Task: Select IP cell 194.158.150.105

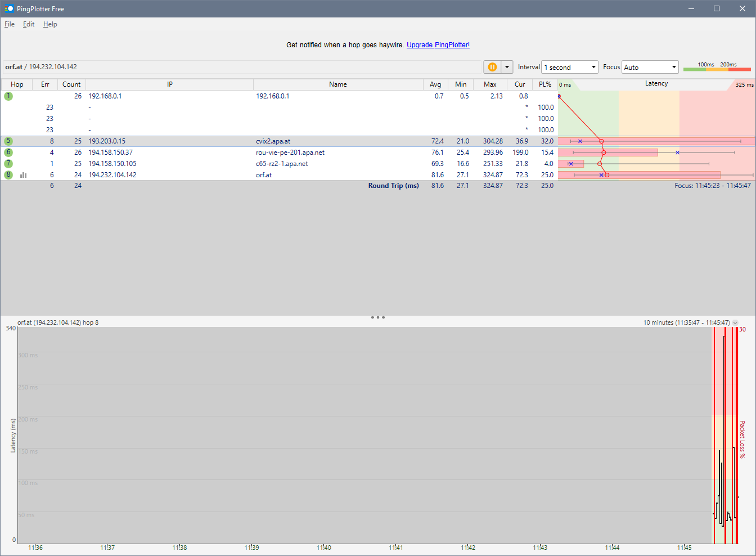Action: (x=112, y=164)
